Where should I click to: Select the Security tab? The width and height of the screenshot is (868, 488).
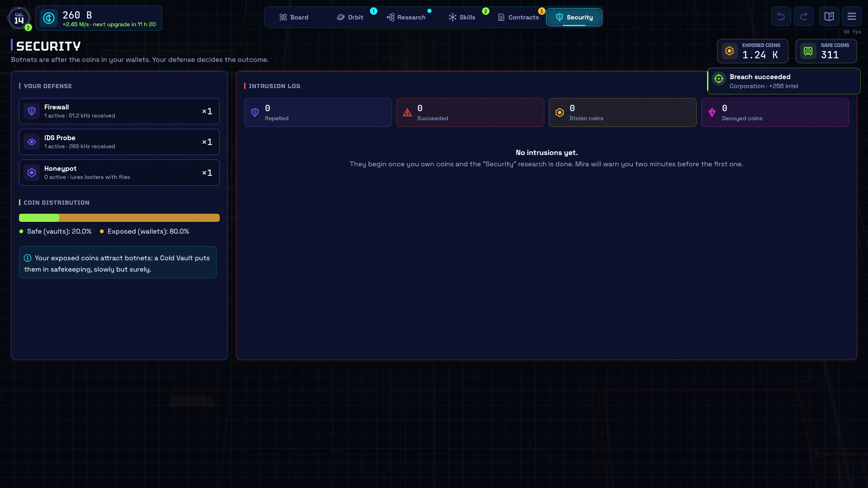[x=574, y=17]
